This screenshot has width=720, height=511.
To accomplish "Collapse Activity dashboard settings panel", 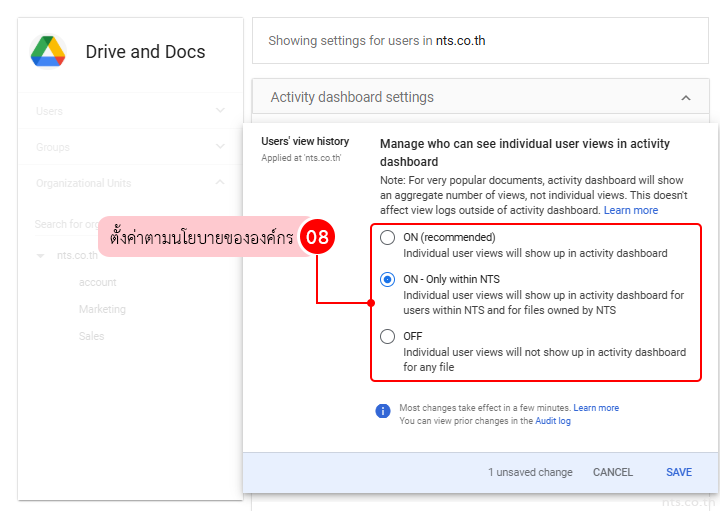I will pos(685,98).
